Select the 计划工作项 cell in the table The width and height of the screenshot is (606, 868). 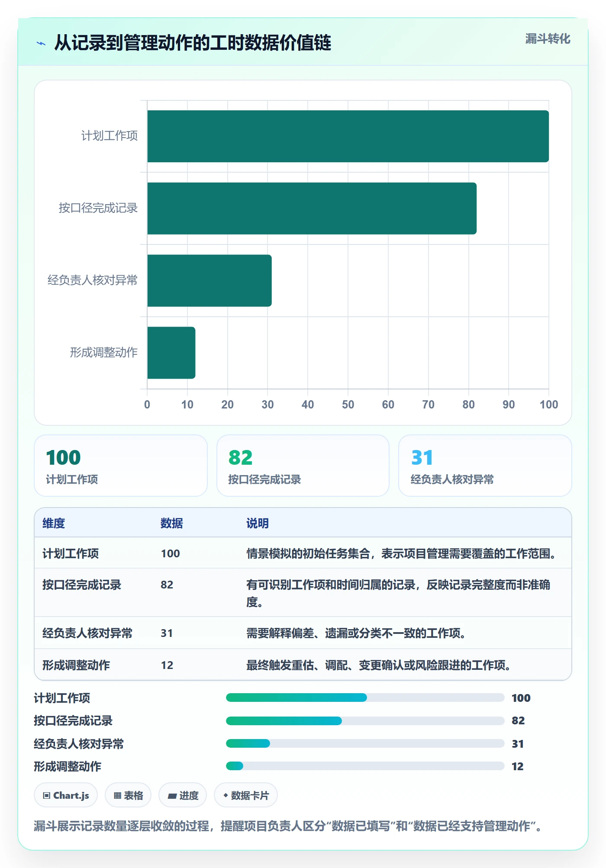click(71, 553)
